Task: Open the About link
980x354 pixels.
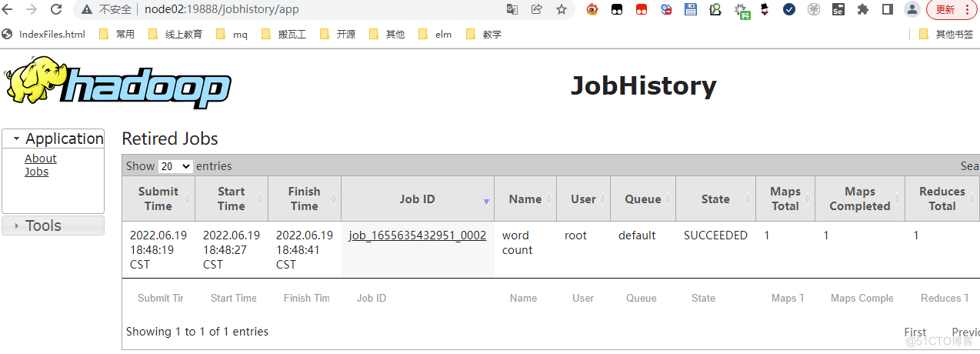Action: 41,159
